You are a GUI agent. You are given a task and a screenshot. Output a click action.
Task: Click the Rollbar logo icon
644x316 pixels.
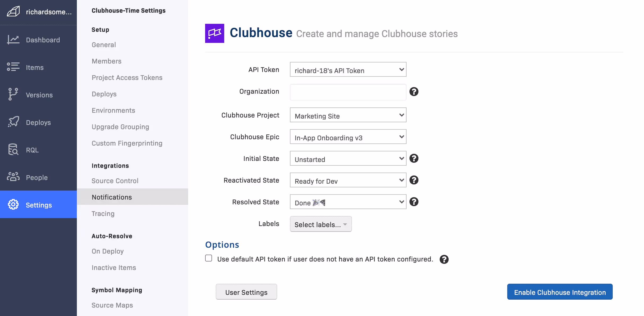[13, 12]
